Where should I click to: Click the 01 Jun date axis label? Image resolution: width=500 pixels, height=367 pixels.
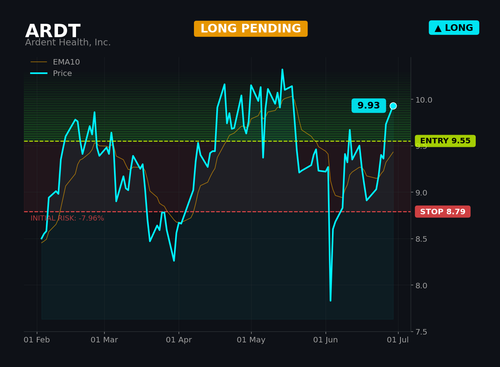325,340
